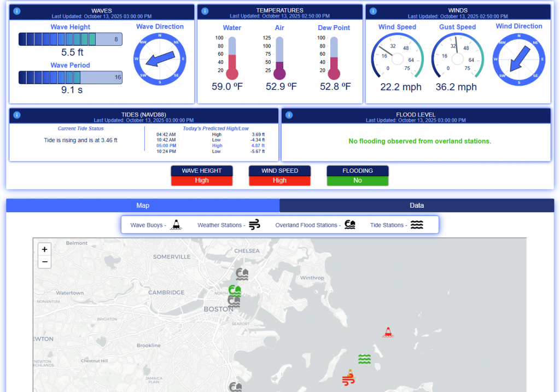
Task: Click the 05:00 PM High tide row
Action: [211, 146]
